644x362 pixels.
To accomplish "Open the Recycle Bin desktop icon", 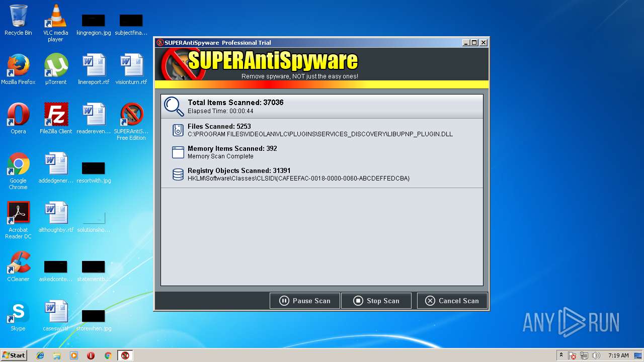I will [18, 20].
